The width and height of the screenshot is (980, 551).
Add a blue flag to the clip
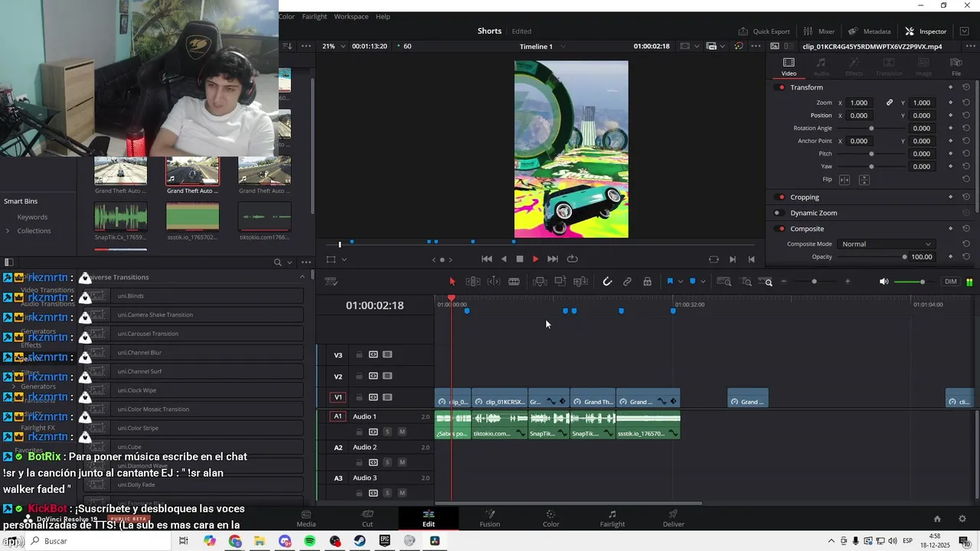click(x=670, y=282)
